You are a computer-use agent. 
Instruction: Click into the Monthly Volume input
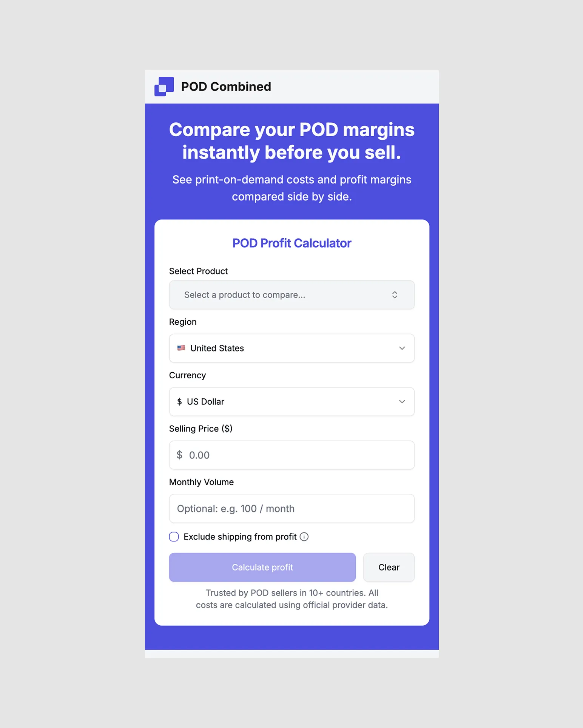291,509
